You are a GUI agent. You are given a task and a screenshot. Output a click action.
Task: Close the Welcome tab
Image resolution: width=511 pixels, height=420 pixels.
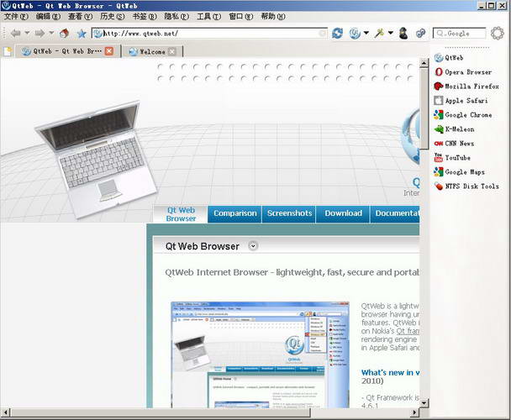172,51
